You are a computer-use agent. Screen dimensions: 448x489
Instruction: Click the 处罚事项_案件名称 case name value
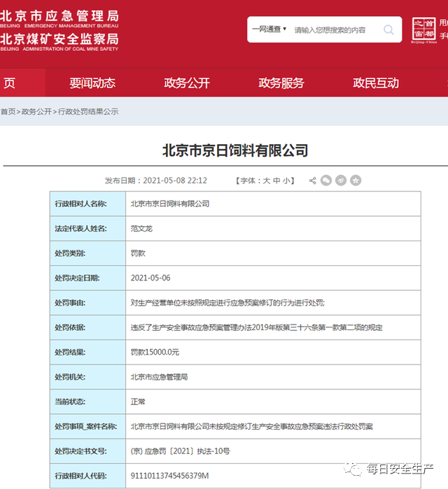(x=251, y=426)
